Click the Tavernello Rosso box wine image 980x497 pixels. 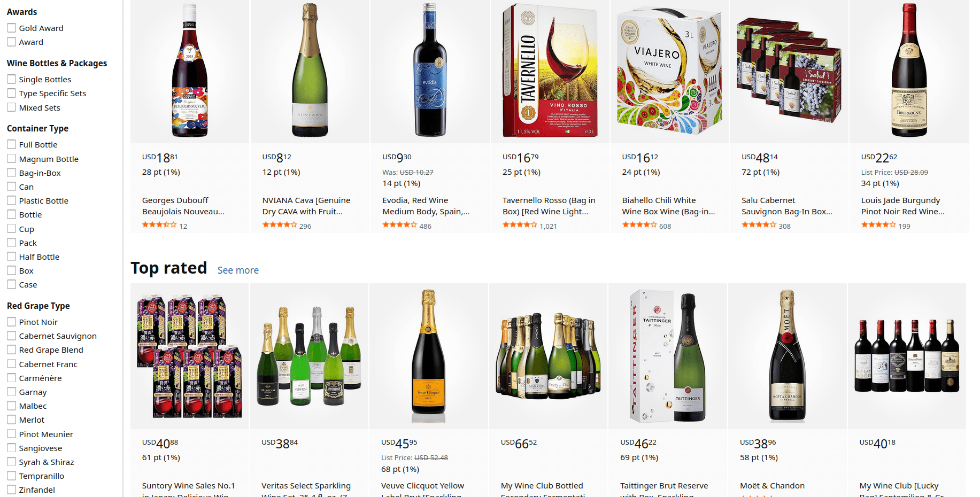click(550, 71)
